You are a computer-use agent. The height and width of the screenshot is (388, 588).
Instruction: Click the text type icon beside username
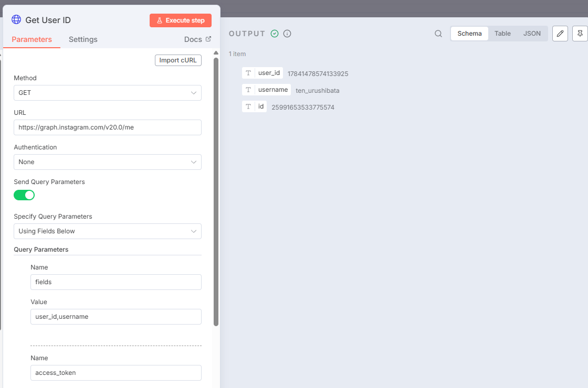pos(248,90)
